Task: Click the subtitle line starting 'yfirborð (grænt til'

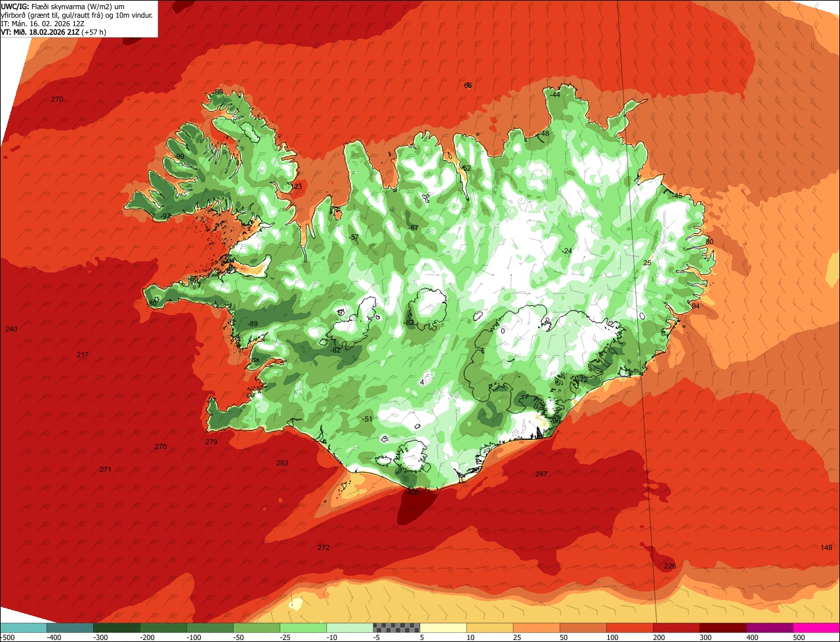Action: click(77, 15)
